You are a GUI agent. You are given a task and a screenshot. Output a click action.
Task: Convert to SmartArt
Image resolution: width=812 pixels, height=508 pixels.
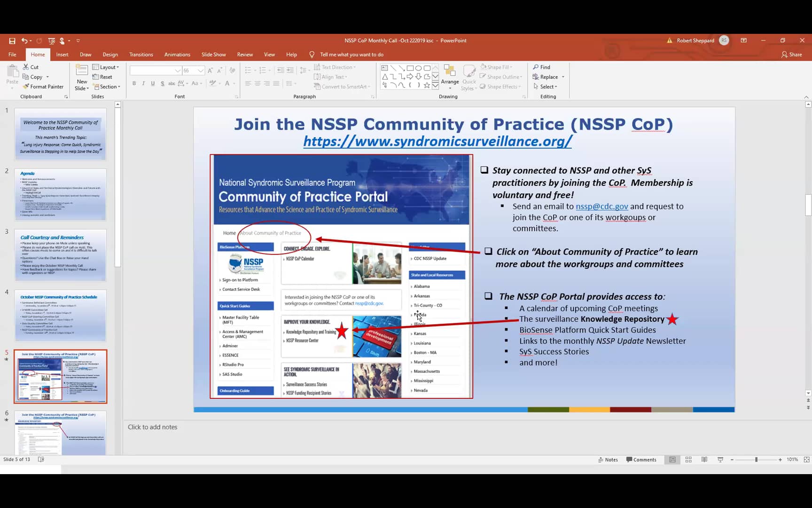click(x=342, y=87)
